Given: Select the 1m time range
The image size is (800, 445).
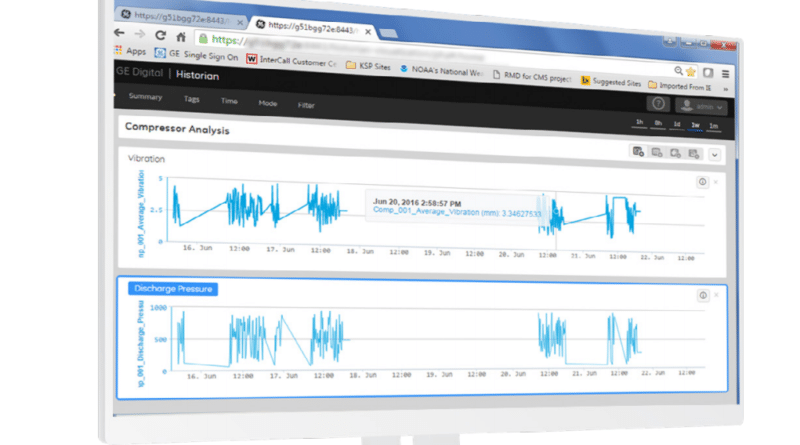Looking at the screenshot, I should pos(714,126).
